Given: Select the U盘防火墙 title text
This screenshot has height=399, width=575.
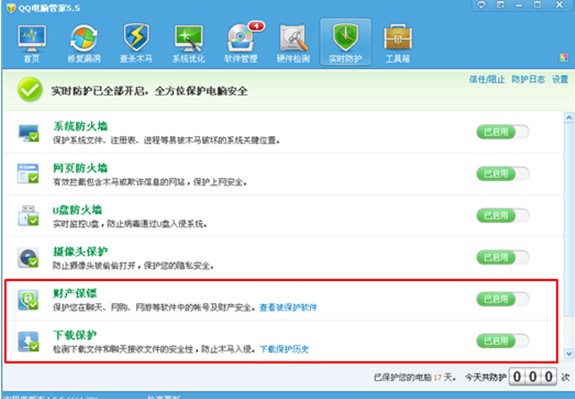Looking at the screenshot, I should [77, 210].
